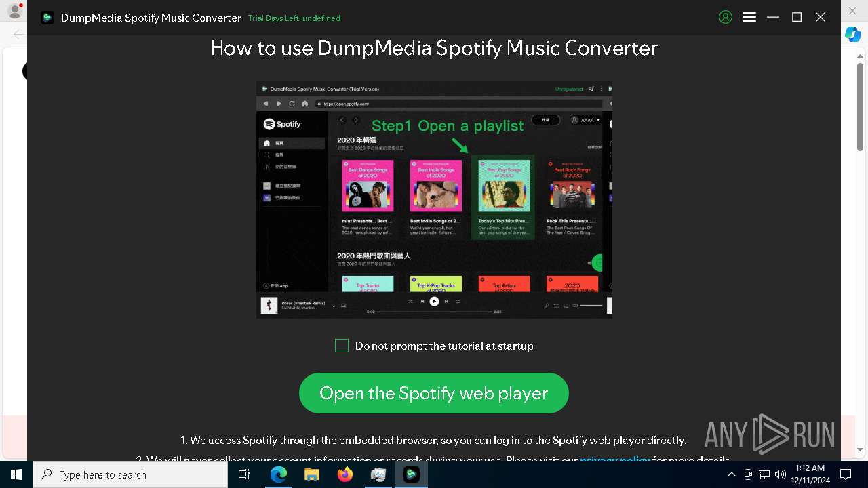Screen dimensions: 868x488
Task: Click the background browser's vertical scrollbar
Action: 861,108
